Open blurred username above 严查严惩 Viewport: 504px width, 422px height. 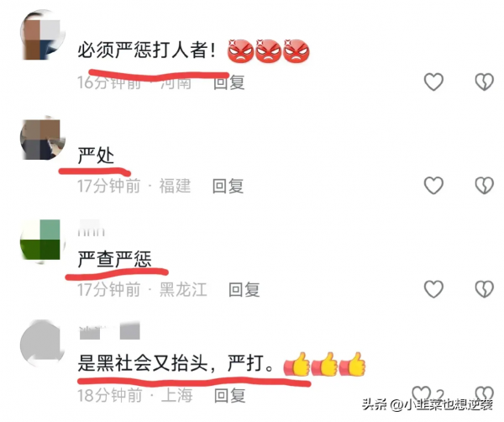tap(92, 229)
